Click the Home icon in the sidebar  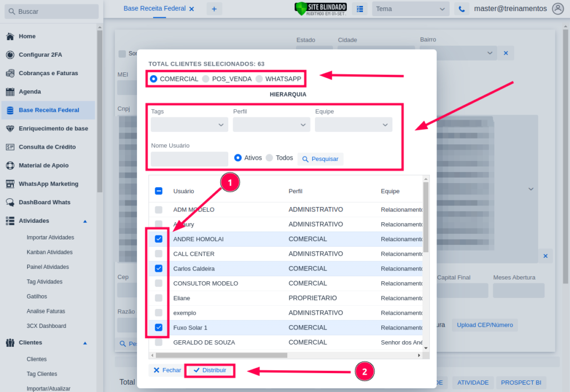10,36
